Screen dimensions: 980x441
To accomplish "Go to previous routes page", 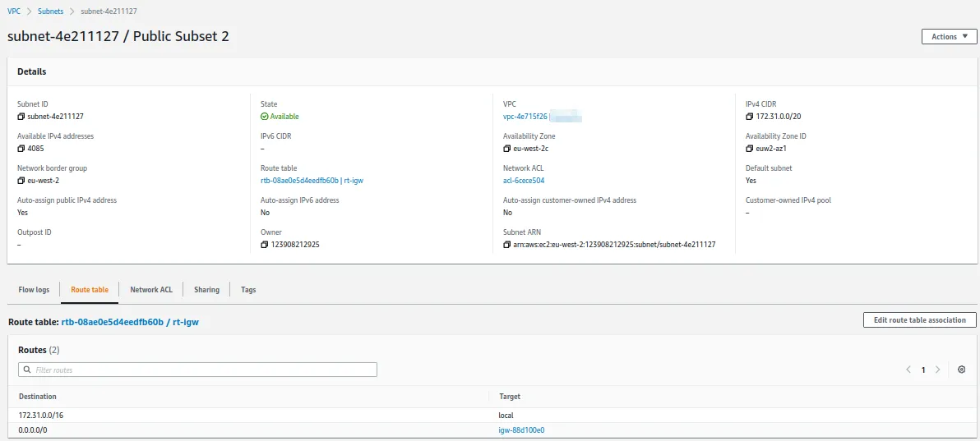I will tap(908, 370).
